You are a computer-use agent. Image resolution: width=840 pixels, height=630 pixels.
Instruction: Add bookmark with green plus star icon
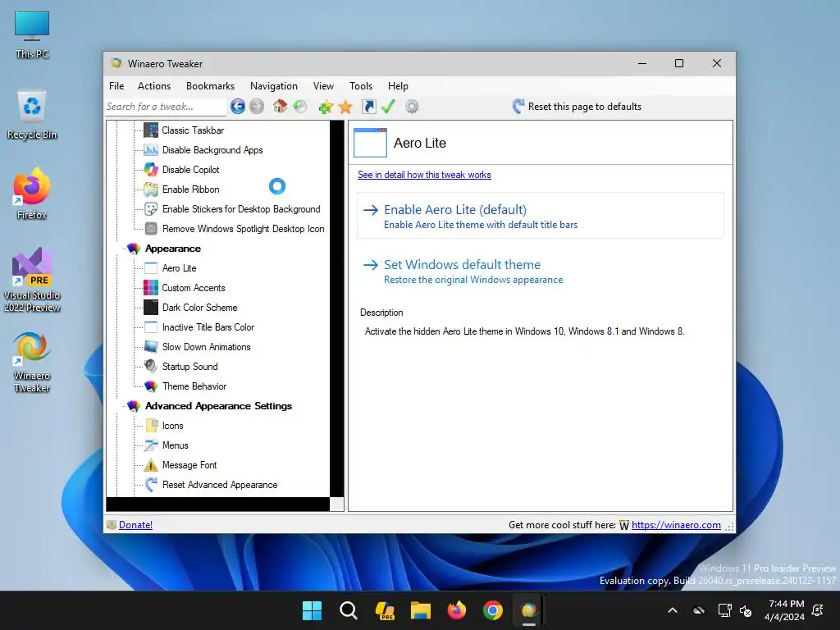click(325, 107)
